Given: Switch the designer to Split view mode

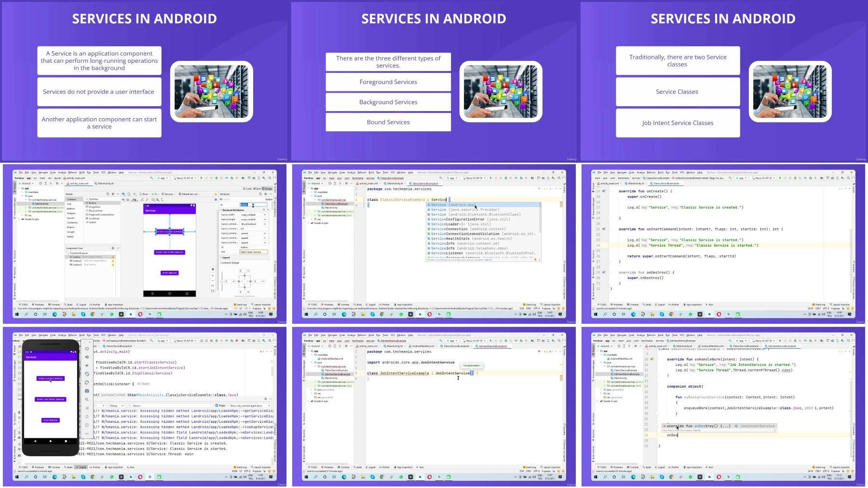Looking at the screenshot, I should (x=258, y=189).
